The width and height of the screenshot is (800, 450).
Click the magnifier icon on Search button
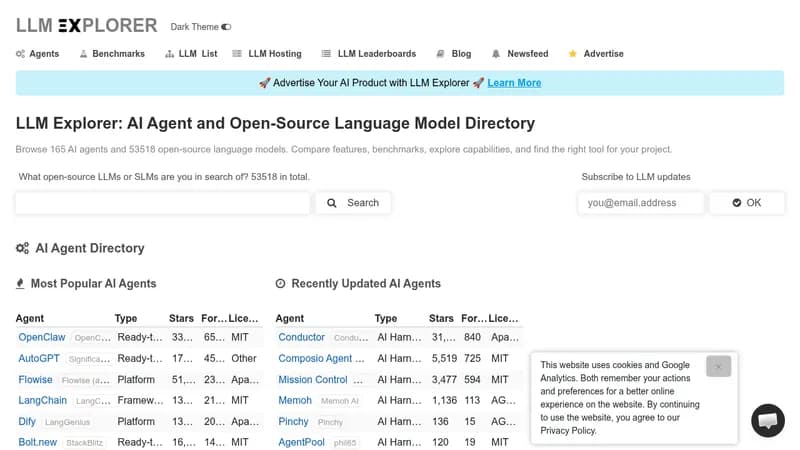coord(332,203)
